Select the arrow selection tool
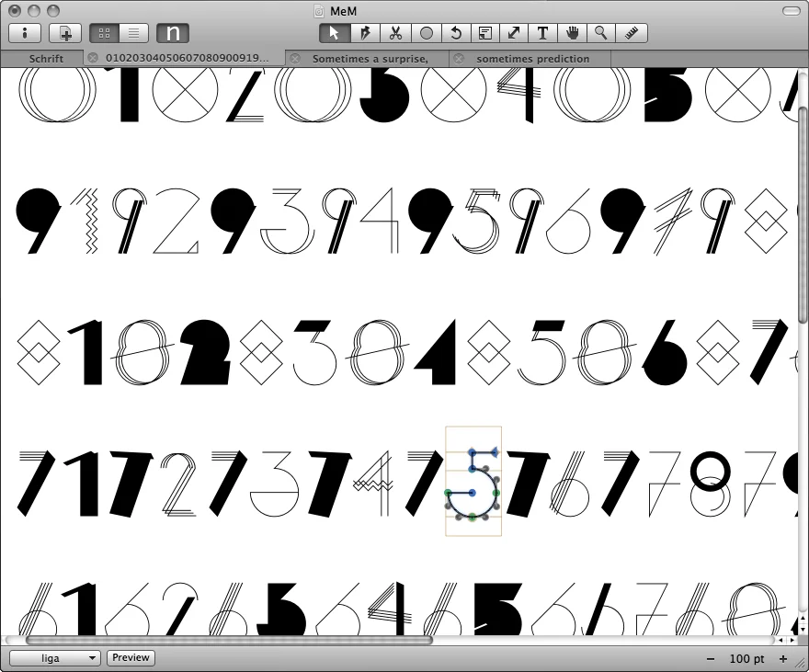This screenshot has height=672, width=809. point(335,33)
